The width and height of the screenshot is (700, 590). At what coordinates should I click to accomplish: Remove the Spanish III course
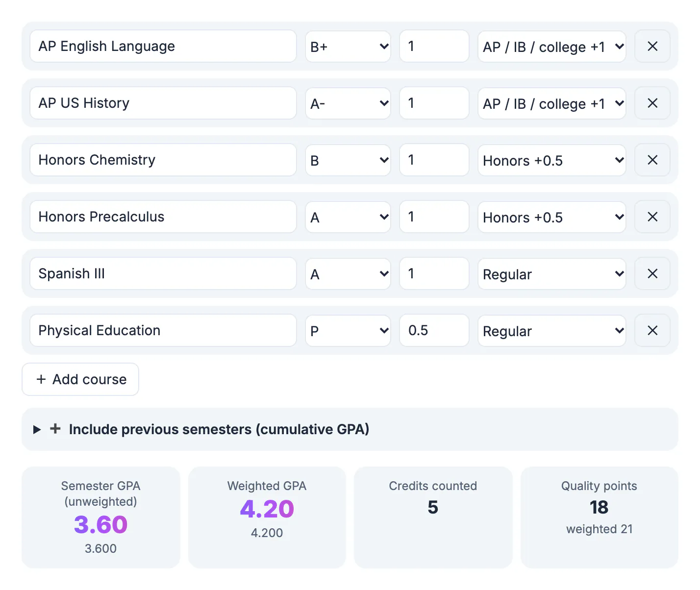tap(652, 273)
